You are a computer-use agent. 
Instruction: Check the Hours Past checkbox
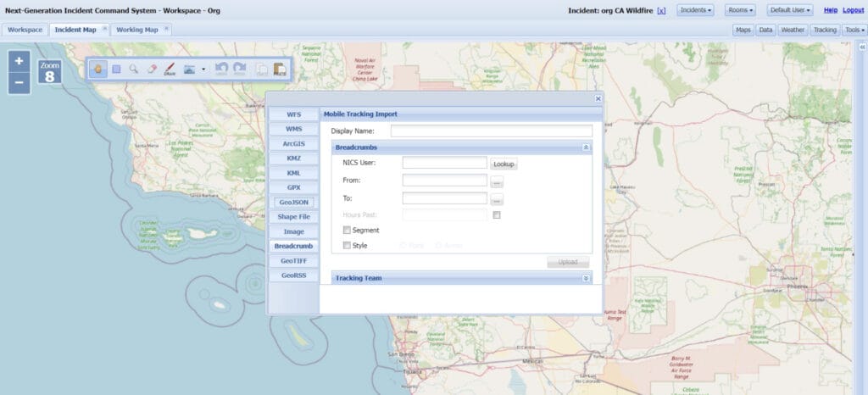497,215
